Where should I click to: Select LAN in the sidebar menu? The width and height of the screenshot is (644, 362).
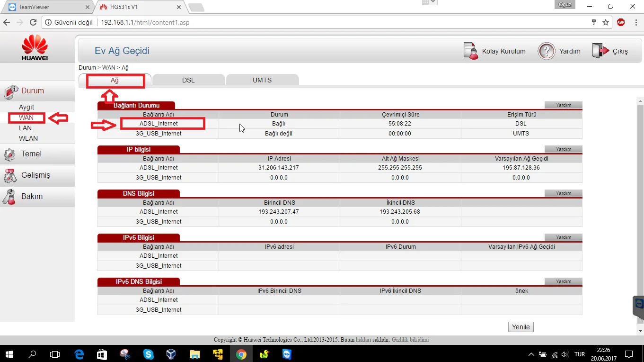[26, 128]
